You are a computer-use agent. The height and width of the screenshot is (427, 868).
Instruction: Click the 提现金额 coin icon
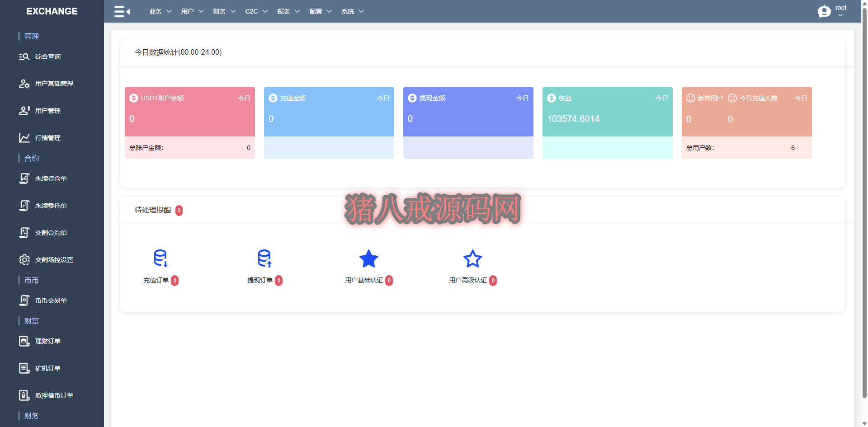[412, 98]
